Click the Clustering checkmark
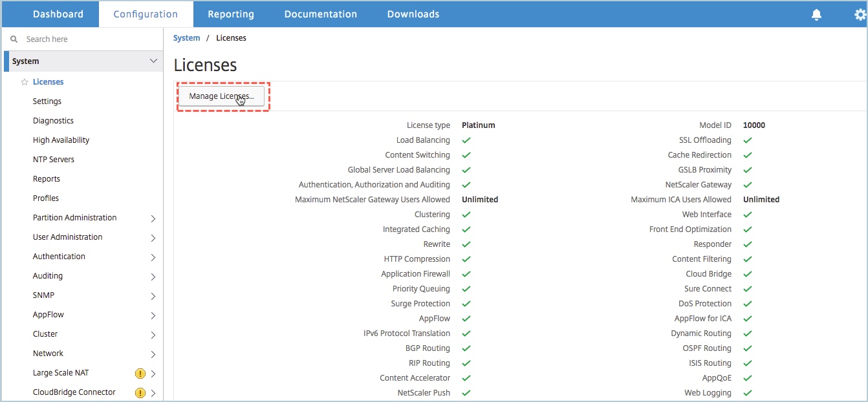 click(x=466, y=215)
